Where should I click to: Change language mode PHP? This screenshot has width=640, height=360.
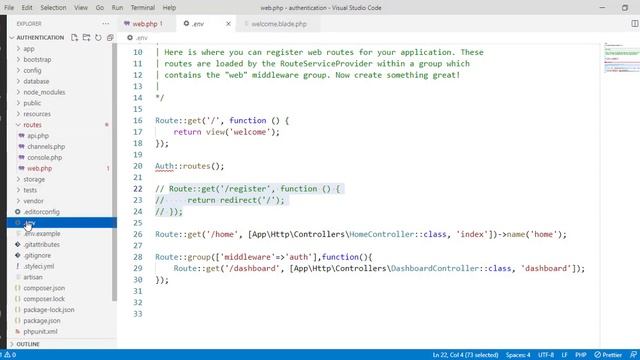580,355
